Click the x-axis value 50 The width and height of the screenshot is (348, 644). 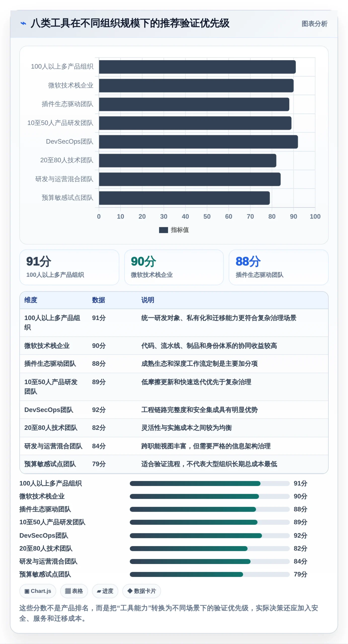[x=207, y=217]
